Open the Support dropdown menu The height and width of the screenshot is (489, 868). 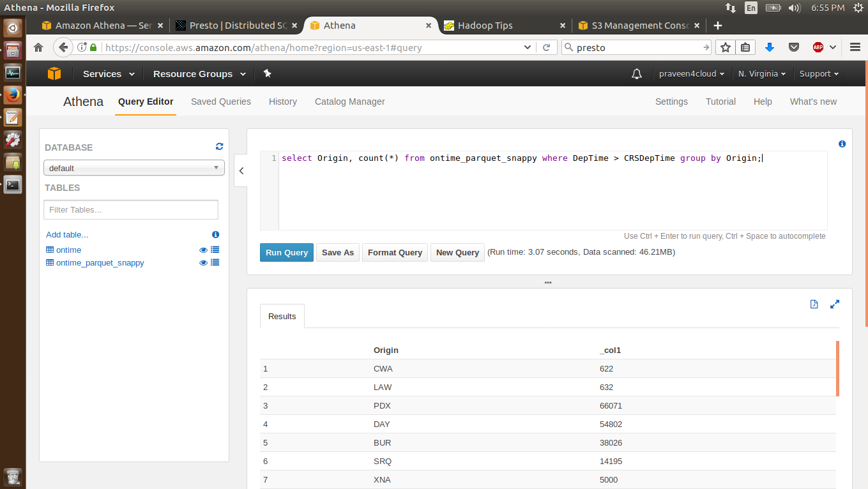pos(819,74)
